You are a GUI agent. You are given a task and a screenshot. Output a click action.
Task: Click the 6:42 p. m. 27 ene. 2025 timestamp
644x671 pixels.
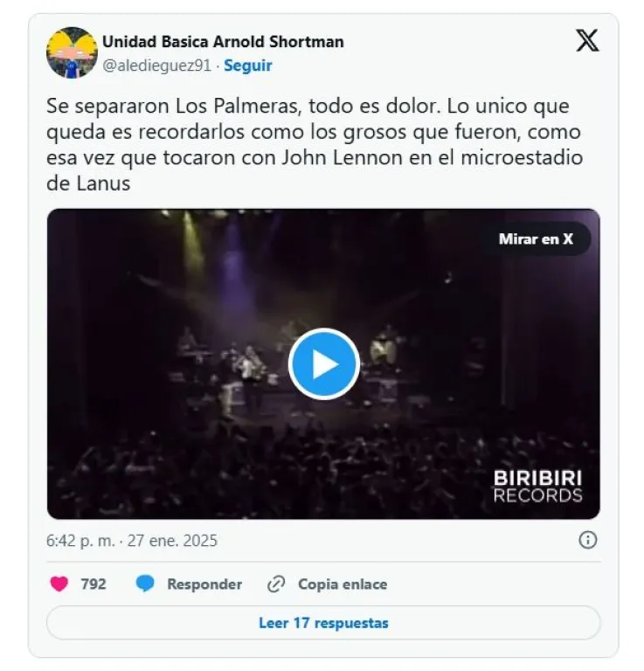tap(132, 541)
